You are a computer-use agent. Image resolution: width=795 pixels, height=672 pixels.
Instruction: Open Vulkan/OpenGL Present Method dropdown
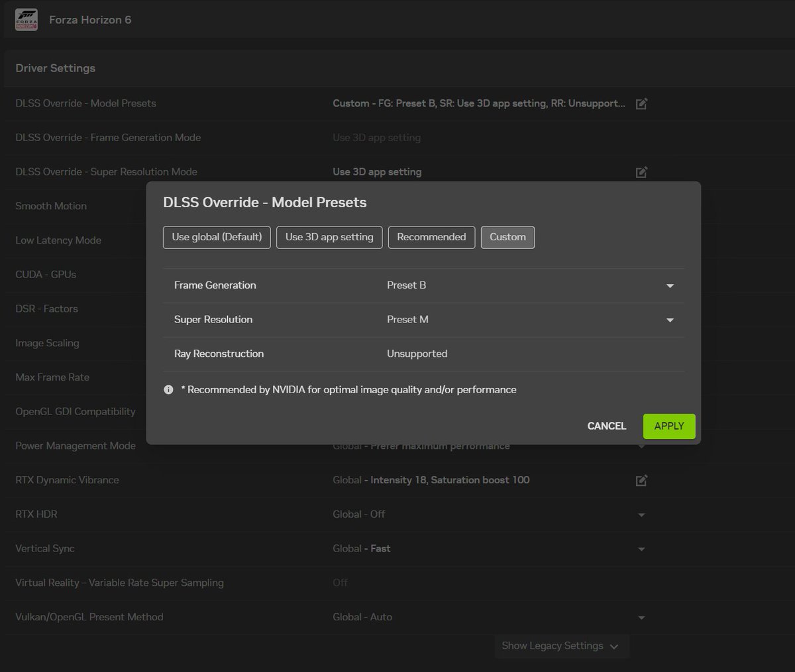641,618
